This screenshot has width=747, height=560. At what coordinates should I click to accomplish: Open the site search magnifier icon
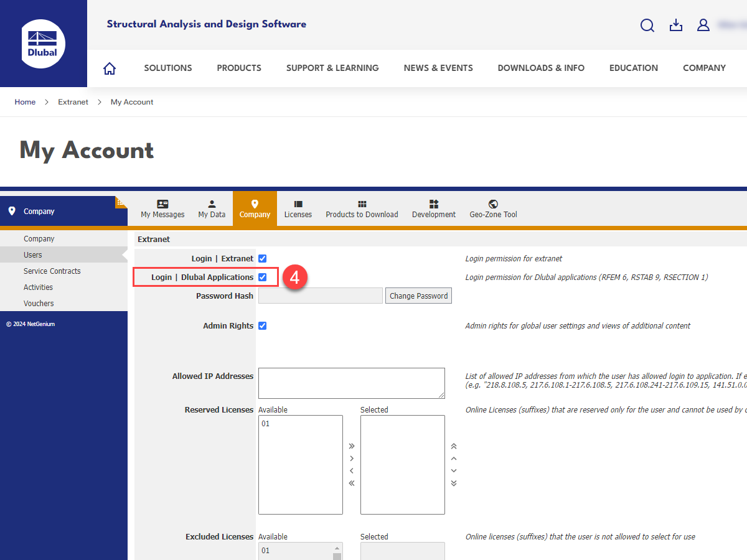[647, 26]
